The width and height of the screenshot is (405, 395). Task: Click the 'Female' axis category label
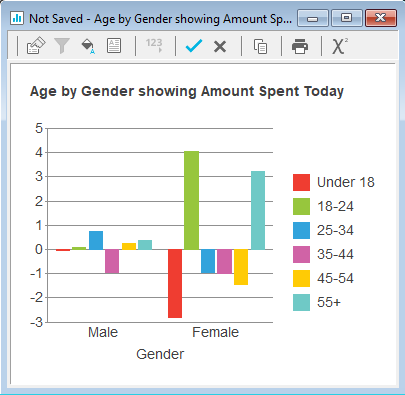(x=215, y=332)
